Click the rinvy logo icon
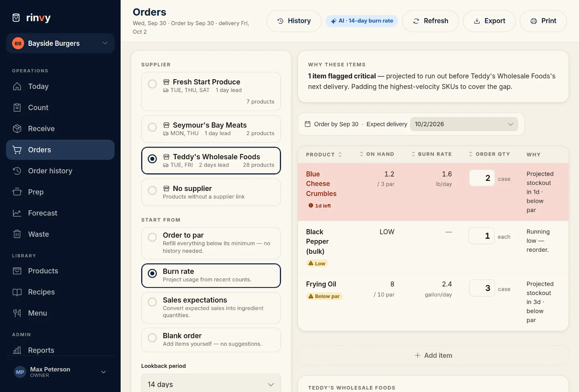The height and width of the screenshot is (392, 579). pos(16,18)
